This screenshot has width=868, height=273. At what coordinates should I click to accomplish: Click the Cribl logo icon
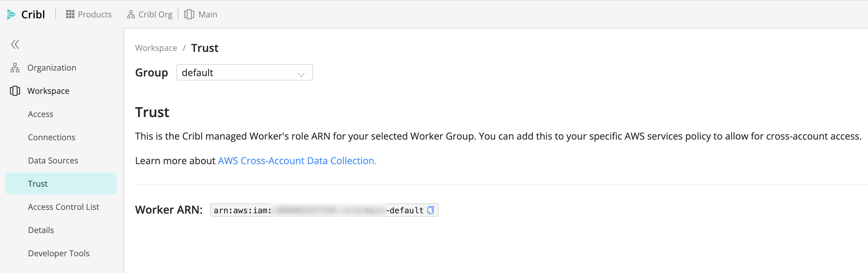tap(11, 14)
